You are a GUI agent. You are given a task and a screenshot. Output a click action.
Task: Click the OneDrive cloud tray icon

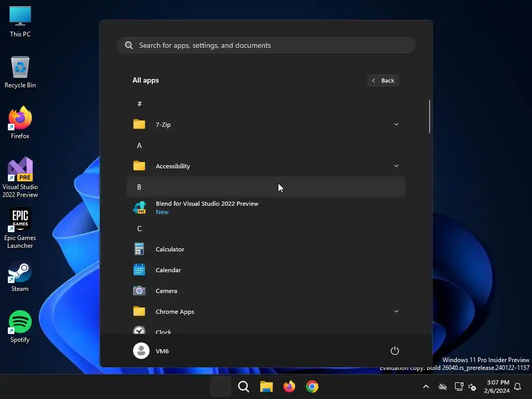443,387
